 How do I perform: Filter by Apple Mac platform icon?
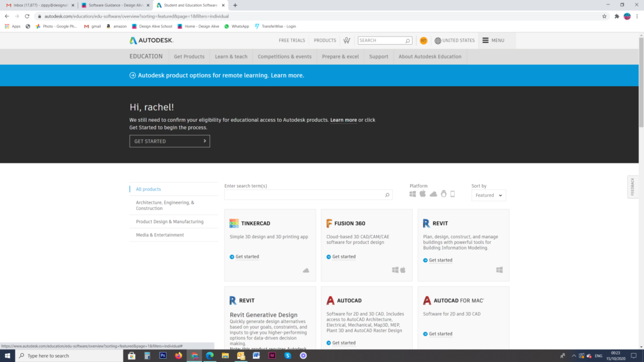tap(423, 194)
